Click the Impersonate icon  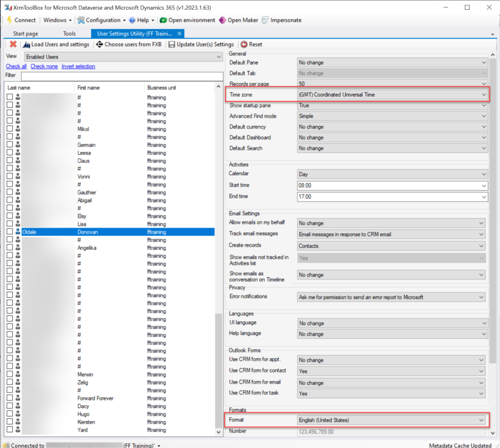point(265,20)
